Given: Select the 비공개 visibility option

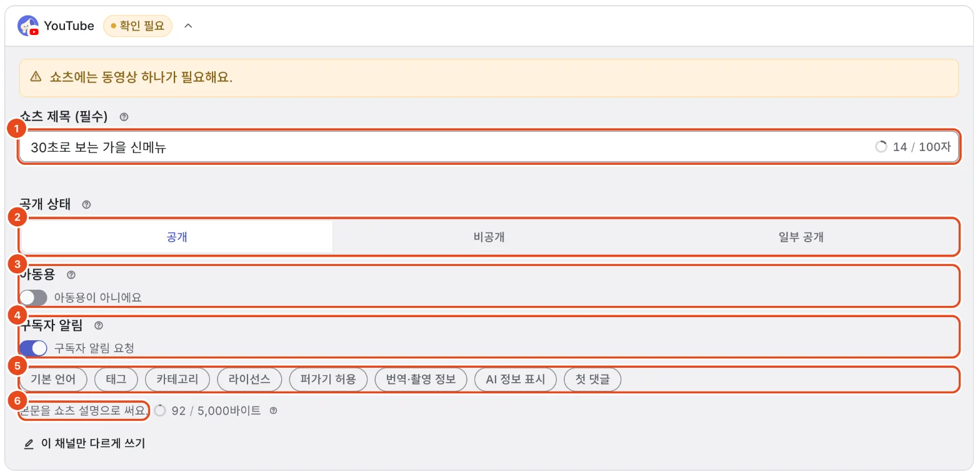Looking at the screenshot, I should [x=489, y=237].
